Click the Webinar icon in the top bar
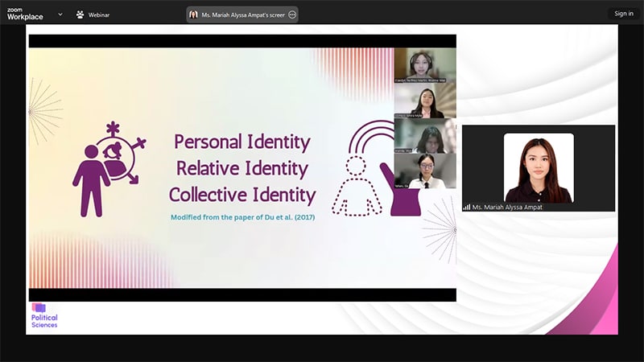The image size is (644, 362). click(80, 14)
